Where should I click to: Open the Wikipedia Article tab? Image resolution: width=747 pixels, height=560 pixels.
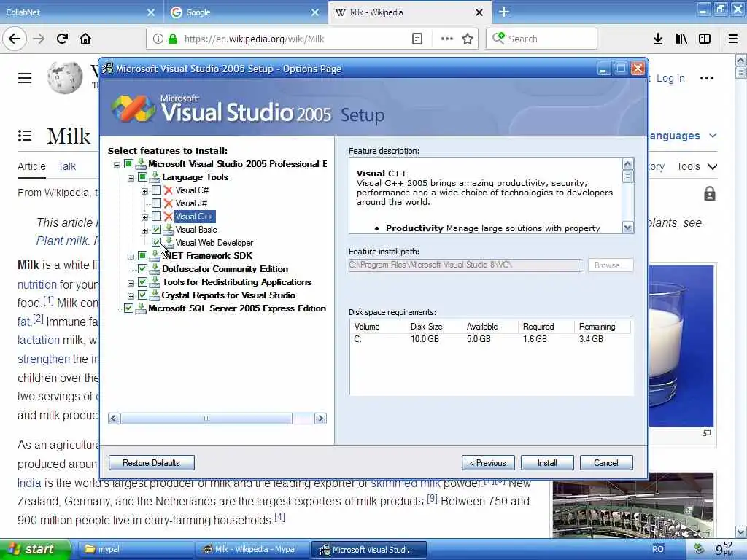pyautogui.click(x=31, y=166)
